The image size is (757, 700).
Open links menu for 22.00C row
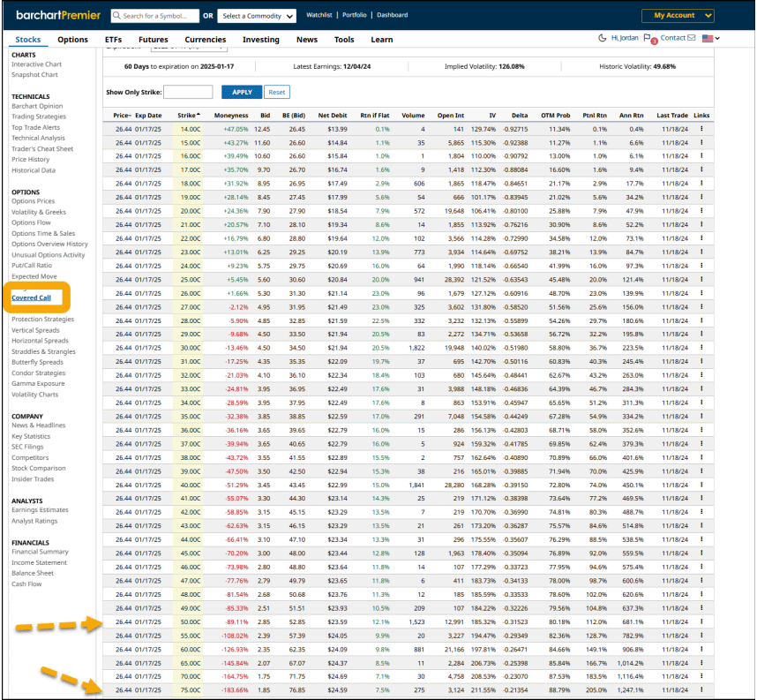[701, 238]
